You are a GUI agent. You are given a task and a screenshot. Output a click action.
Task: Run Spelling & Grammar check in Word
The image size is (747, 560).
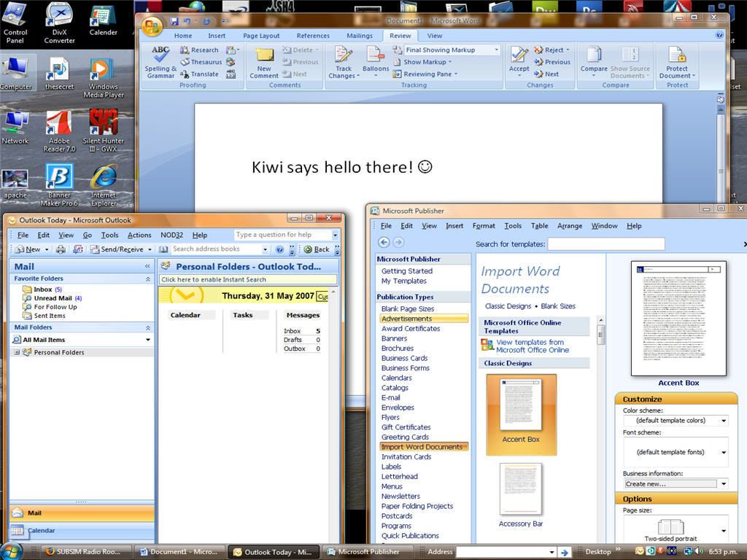[x=160, y=62]
